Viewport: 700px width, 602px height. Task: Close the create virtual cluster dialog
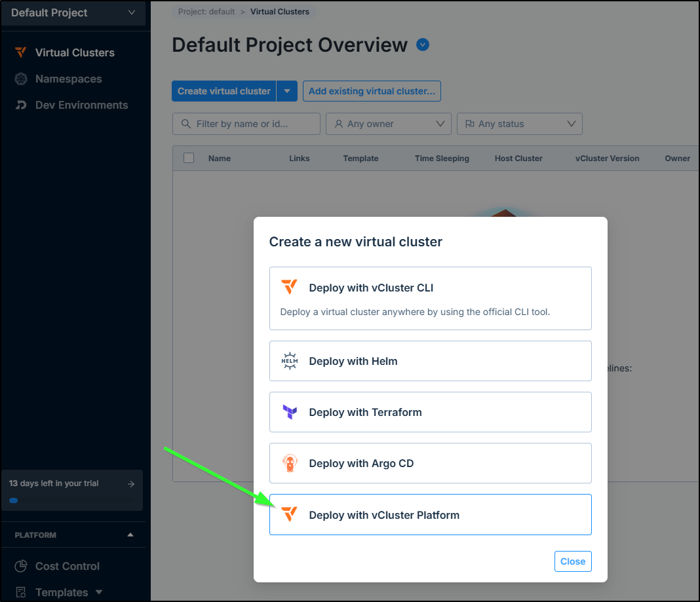(x=573, y=561)
